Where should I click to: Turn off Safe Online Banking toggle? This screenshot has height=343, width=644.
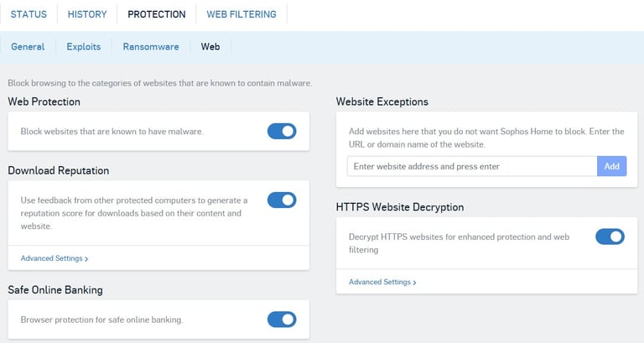282,320
